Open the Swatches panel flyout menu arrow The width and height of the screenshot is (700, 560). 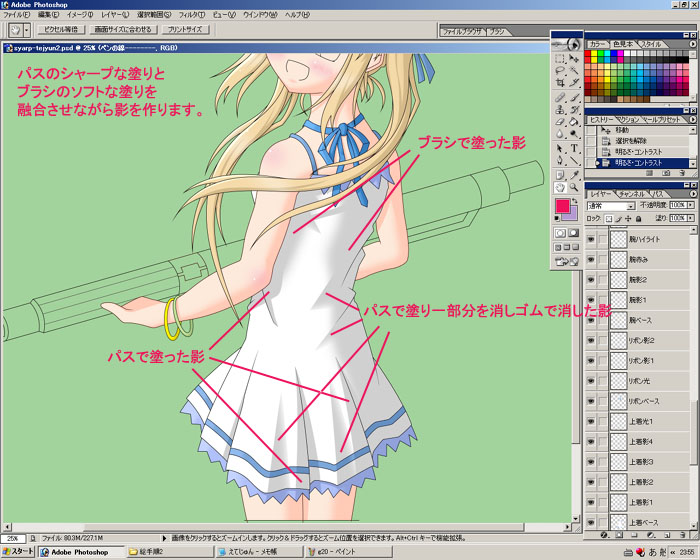[x=692, y=44]
